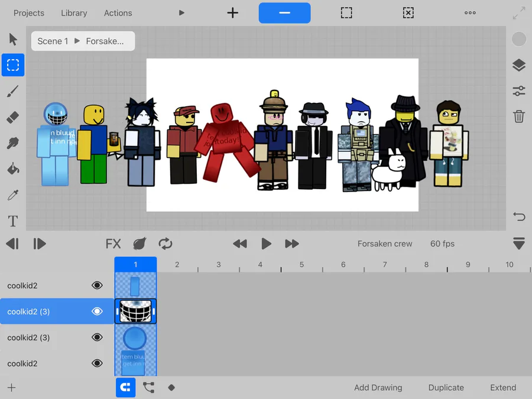
Task: Step forward one frame
Action: (39, 244)
